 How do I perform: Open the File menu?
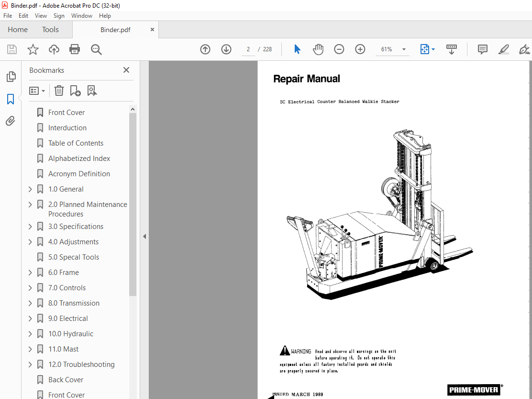tap(8, 16)
